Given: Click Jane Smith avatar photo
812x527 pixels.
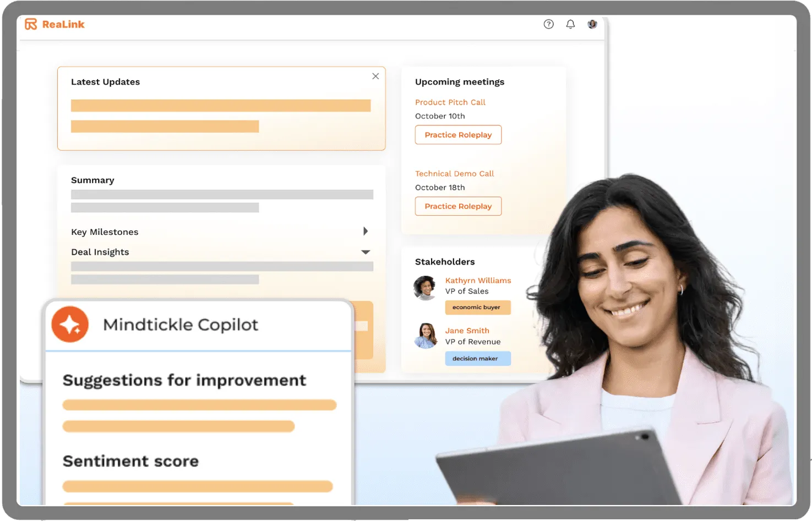Looking at the screenshot, I should [425, 336].
